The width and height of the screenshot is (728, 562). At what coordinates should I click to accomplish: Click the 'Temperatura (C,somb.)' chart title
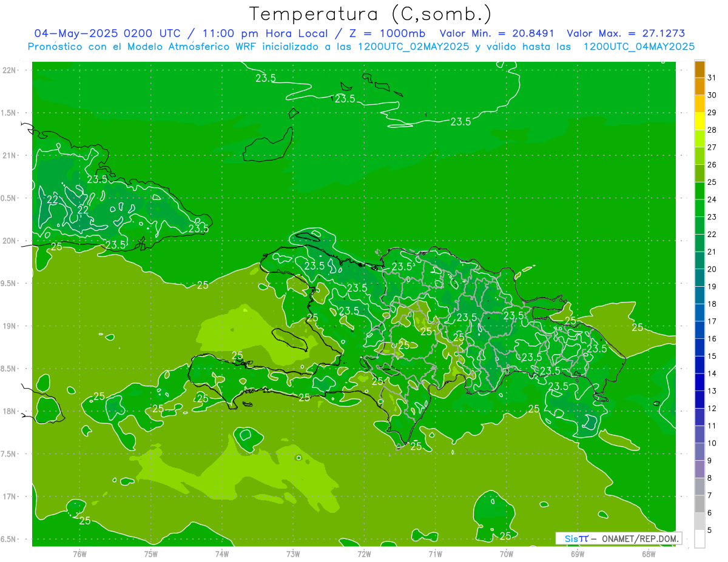[x=370, y=15]
